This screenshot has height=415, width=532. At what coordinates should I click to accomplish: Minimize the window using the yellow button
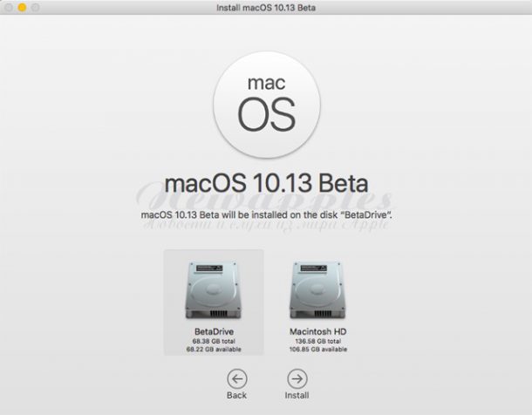(x=23, y=8)
